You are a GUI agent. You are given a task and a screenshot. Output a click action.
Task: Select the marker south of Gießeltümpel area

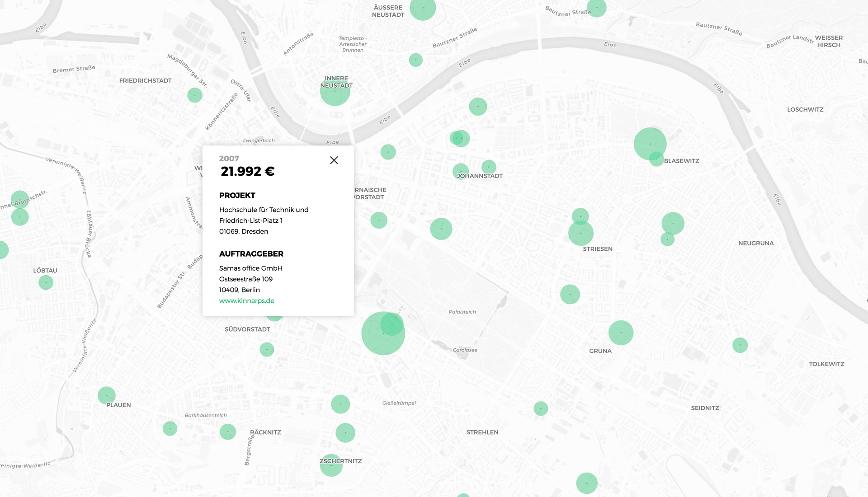(345, 433)
